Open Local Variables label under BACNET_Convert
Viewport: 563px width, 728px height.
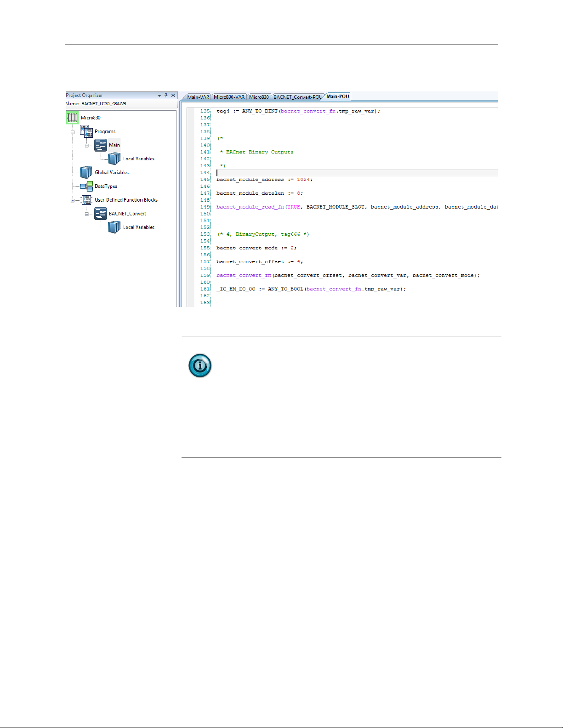tap(139, 227)
